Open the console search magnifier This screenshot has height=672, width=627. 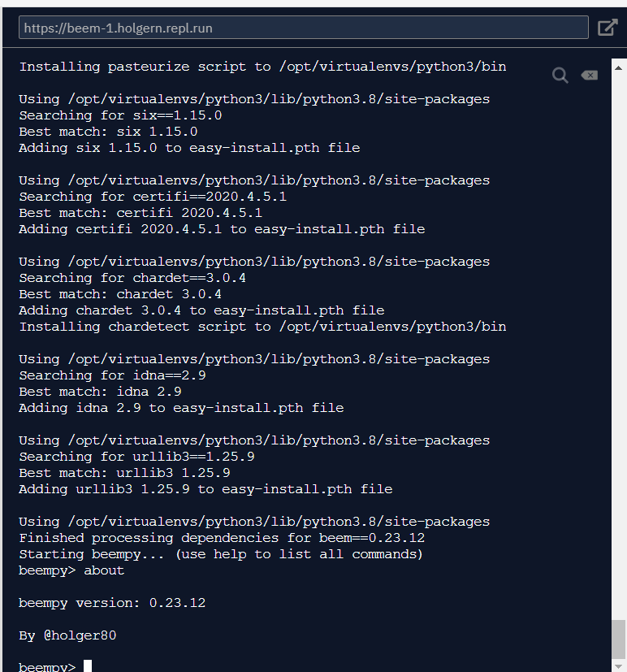pos(560,76)
